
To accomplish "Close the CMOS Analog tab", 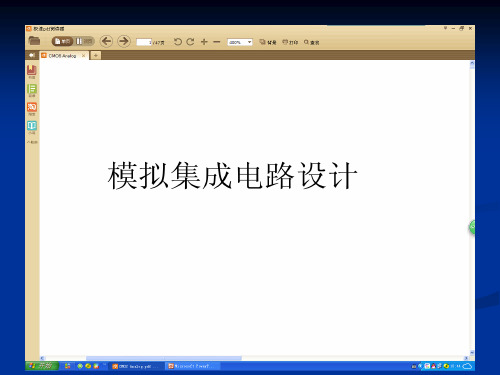I will click(x=84, y=56).
